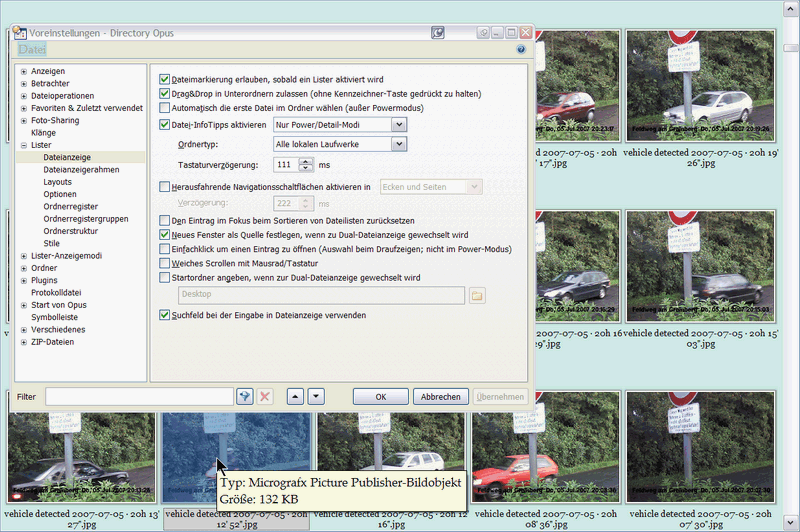Toggle Suchfeld bei der Eingabe checkbox
Screen dimensions: 800x532
tap(164, 315)
